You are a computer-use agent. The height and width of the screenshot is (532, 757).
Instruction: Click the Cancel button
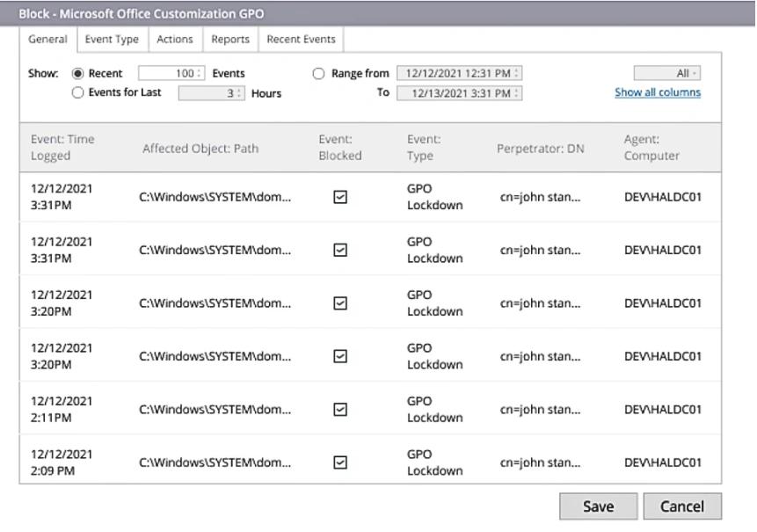click(x=682, y=506)
